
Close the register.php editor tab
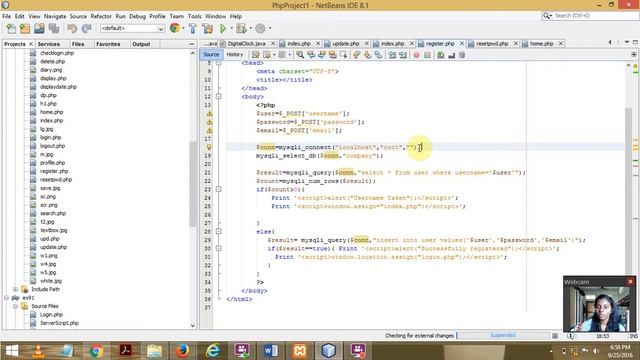[x=462, y=43]
